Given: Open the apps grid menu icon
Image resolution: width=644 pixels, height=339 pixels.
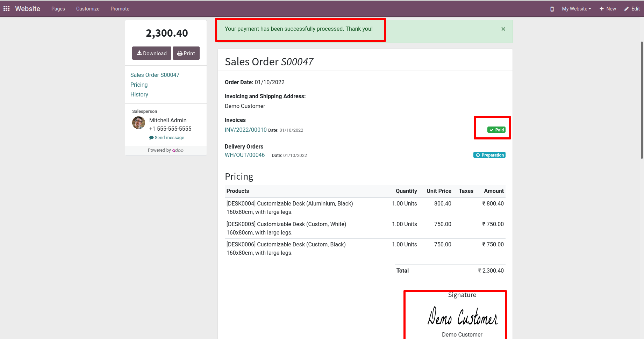Looking at the screenshot, I should [6, 9].
